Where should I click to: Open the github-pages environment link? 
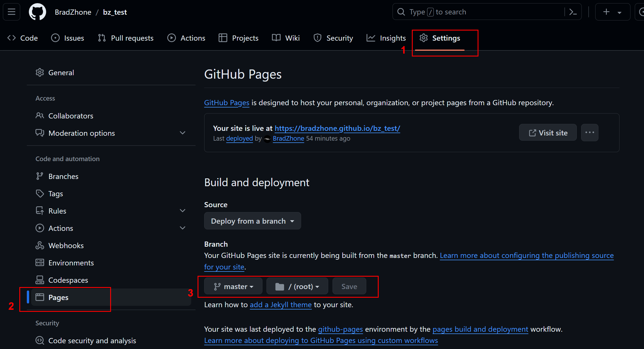(x=340, y=329)
